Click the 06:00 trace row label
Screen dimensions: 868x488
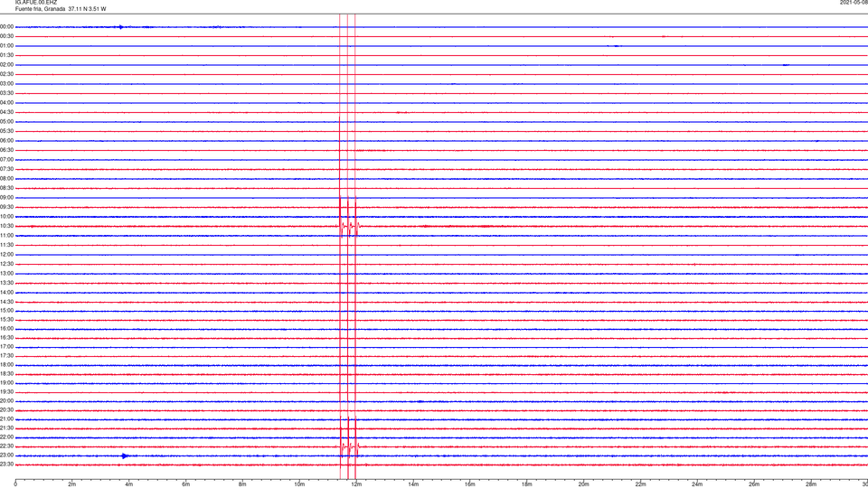(x=6, y=141)
